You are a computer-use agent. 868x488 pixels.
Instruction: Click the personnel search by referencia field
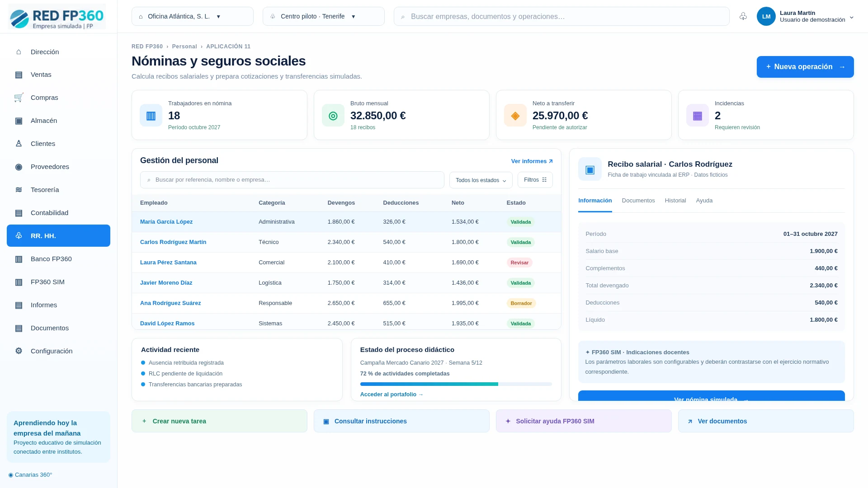(292, 180)
